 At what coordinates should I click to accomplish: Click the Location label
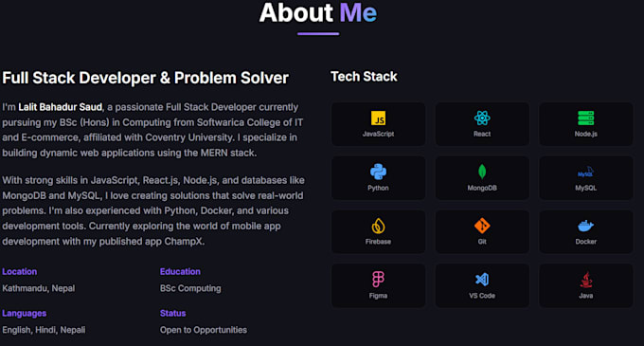[x=19, y=272]
